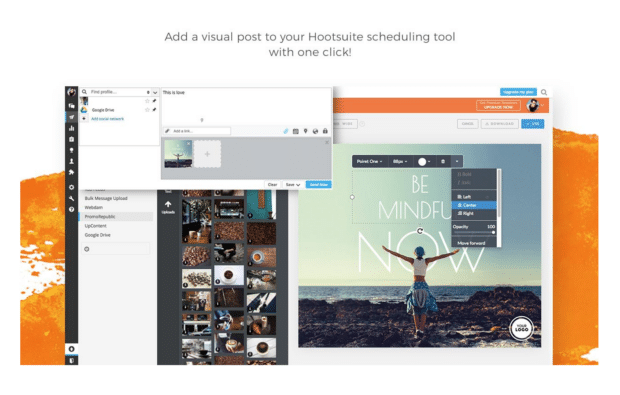The image size is (620, 395).
Task: Delete the text with the trash icon
Action: 443,161
